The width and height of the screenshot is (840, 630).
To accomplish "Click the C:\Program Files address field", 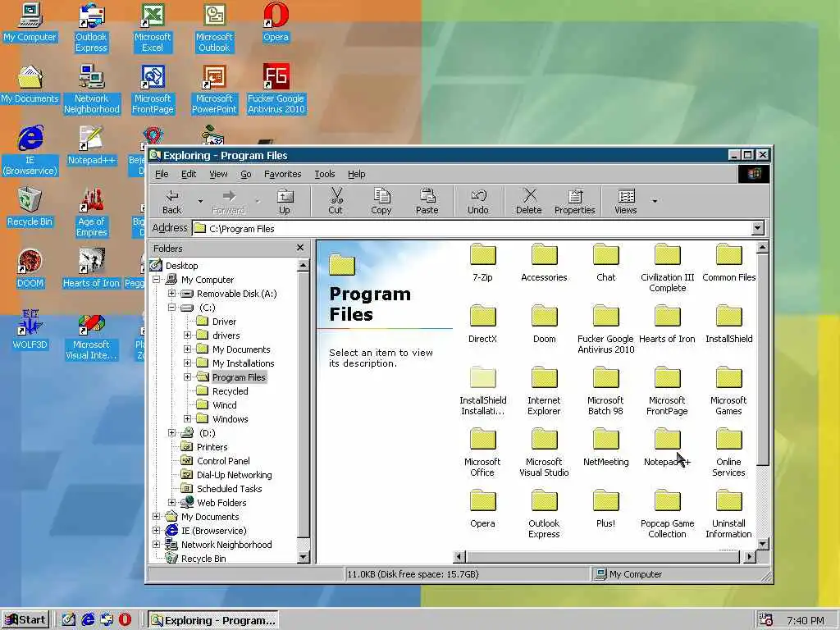I will 472,228.
